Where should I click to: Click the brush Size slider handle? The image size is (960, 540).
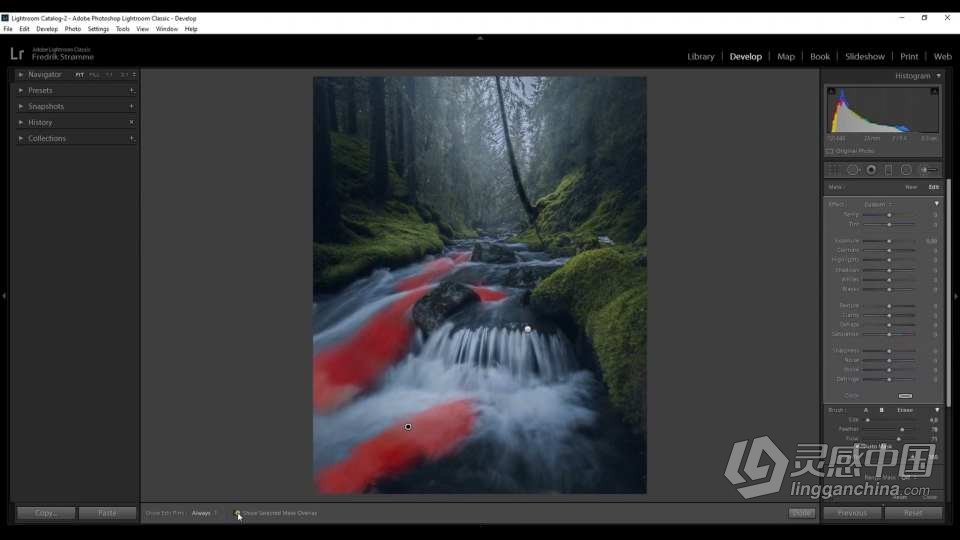(x=868, y=420)
